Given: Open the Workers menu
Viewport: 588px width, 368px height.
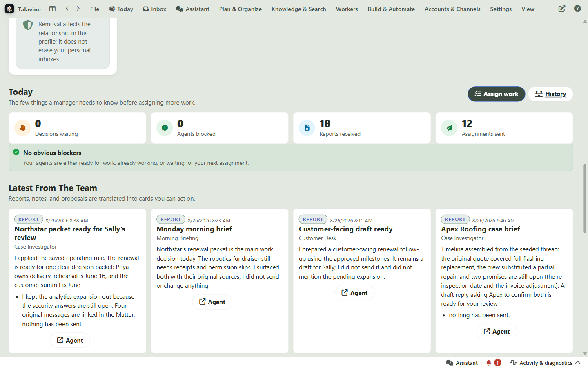Looking at the screenshot, I should 347,9.
